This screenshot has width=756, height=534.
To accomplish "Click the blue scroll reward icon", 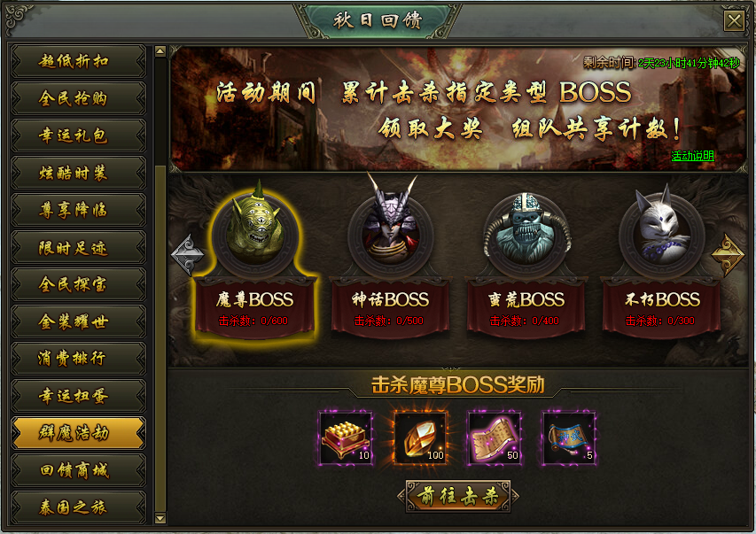I will (x=569, y=437).
